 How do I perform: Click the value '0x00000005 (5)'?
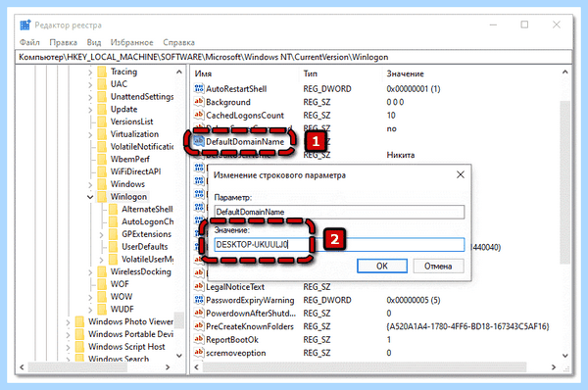click(414, 300)
